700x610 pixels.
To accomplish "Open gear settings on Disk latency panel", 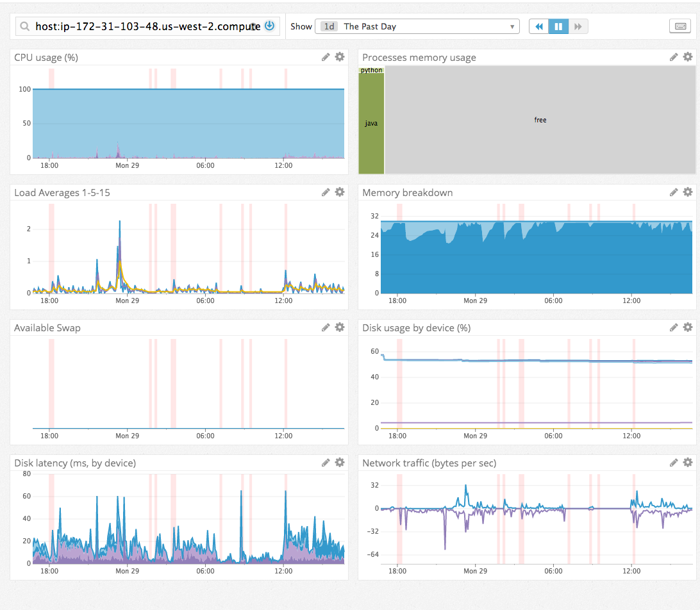I will (340, 463).
